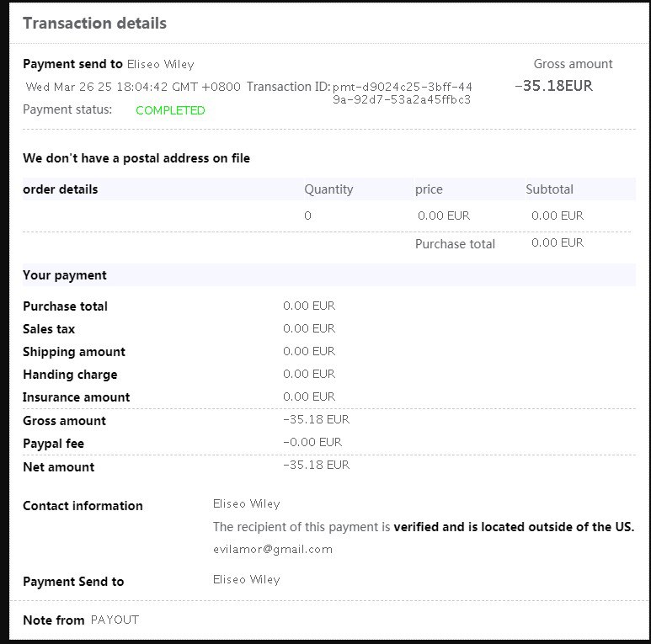The image size is (651, 644).
Task: Click the Your payment section header
Action: (x=65, y=275)
